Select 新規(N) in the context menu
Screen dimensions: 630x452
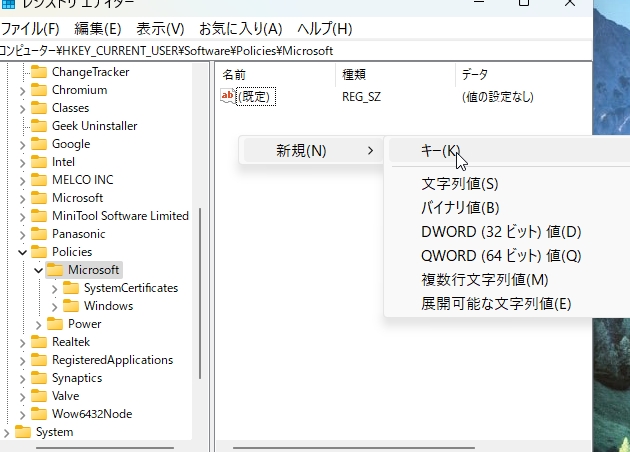(313, 151)
